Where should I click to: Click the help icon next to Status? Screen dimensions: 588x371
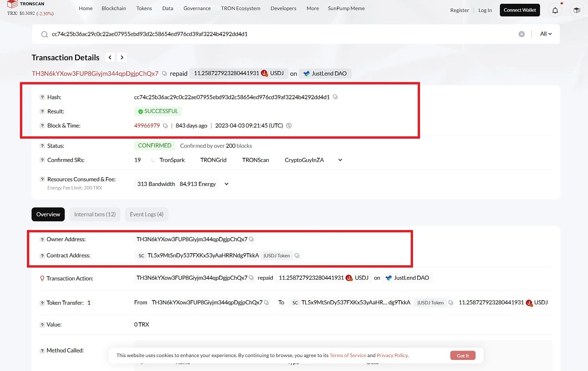(42, 146)
